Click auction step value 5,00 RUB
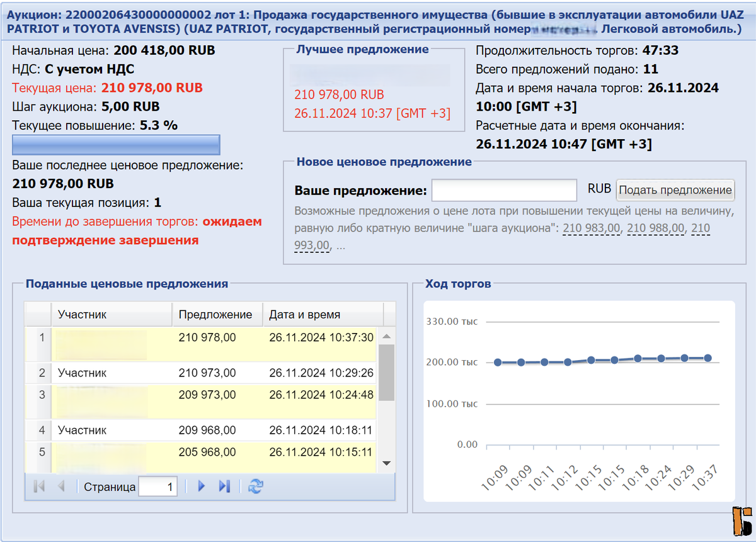Viewport: 756px width, 542px height. 130,106
